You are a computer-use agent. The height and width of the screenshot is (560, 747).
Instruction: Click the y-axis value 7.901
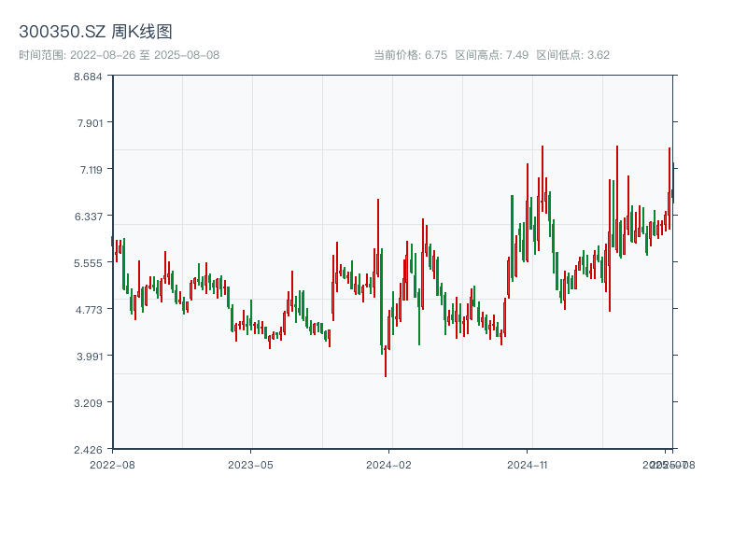tap(90, 123)
